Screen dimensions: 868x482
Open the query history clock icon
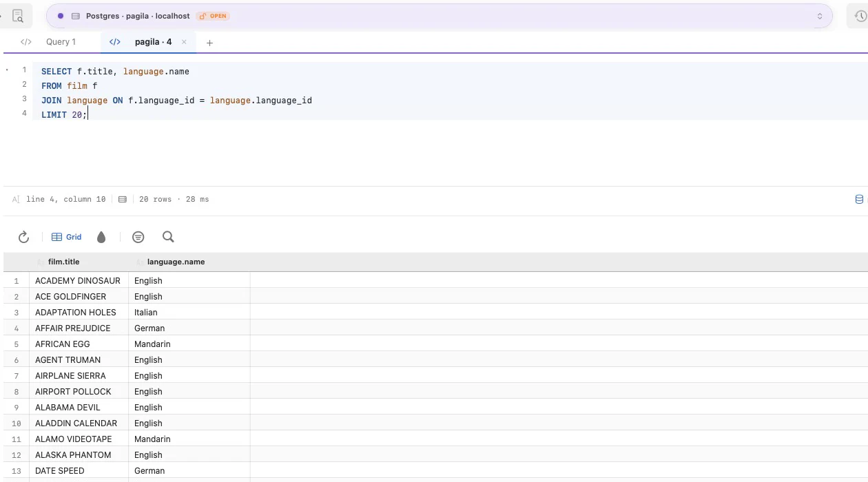point(860,16)
